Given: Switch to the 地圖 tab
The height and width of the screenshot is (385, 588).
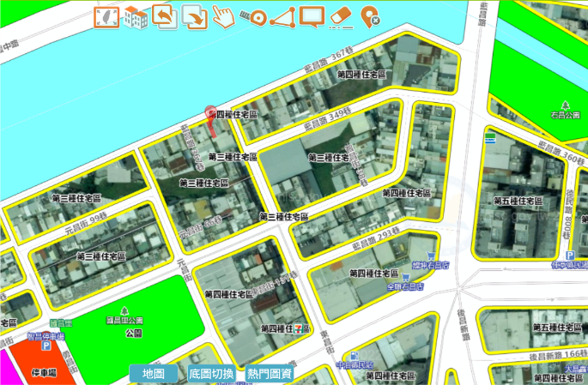Looking at the screenshot, I should click(x=154, y=374).
